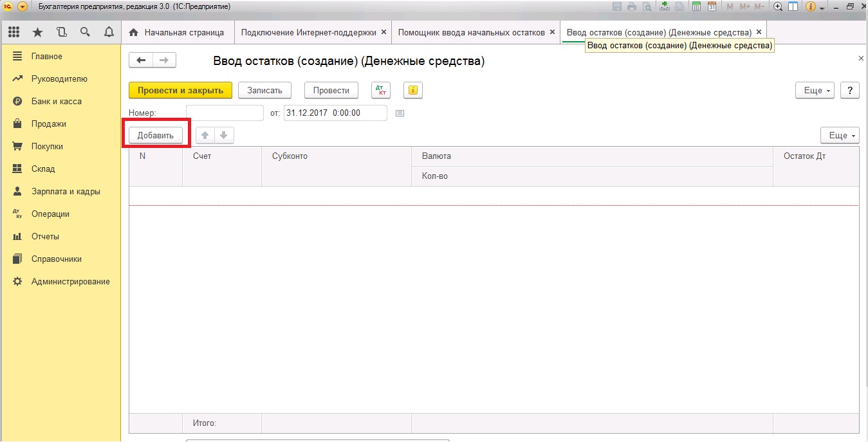The image size is (868, 442).
Task: Expand the Еще menu above the table
Action: 840,135
